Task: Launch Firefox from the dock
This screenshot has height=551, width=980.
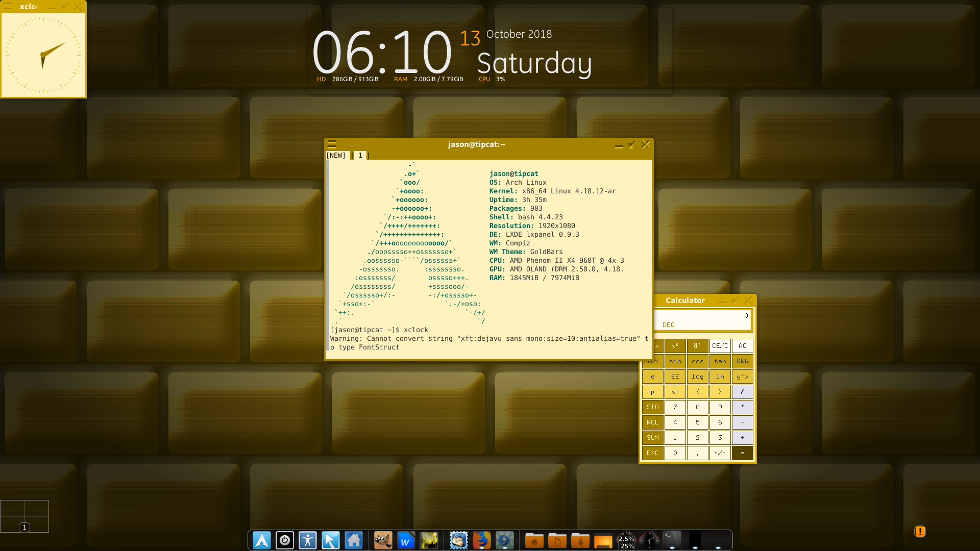Action: tap(481, 540)
